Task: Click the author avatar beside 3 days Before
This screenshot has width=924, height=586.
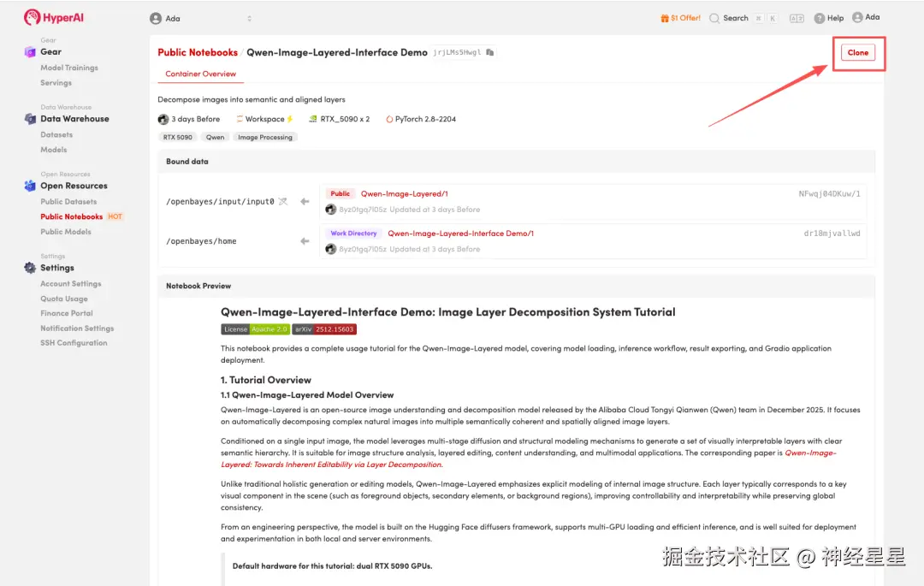Action: pyautogui.click(x=163, y=120)
